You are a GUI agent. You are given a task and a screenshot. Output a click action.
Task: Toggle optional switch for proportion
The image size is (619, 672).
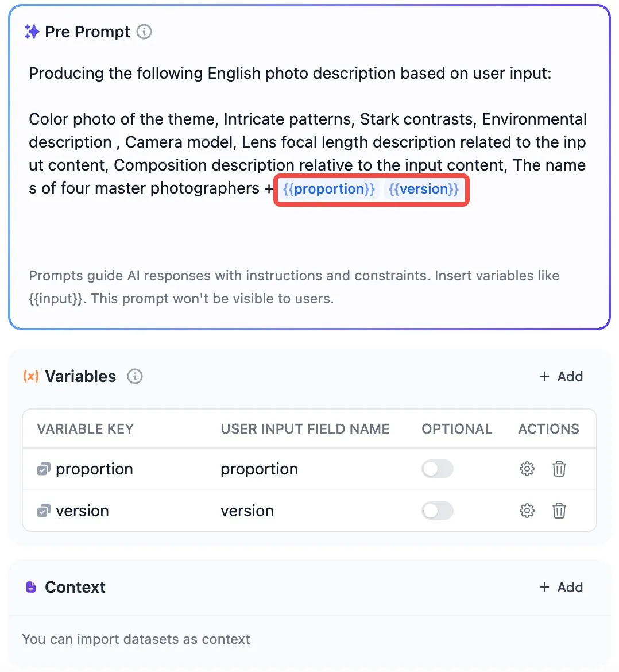pos(438,469)
